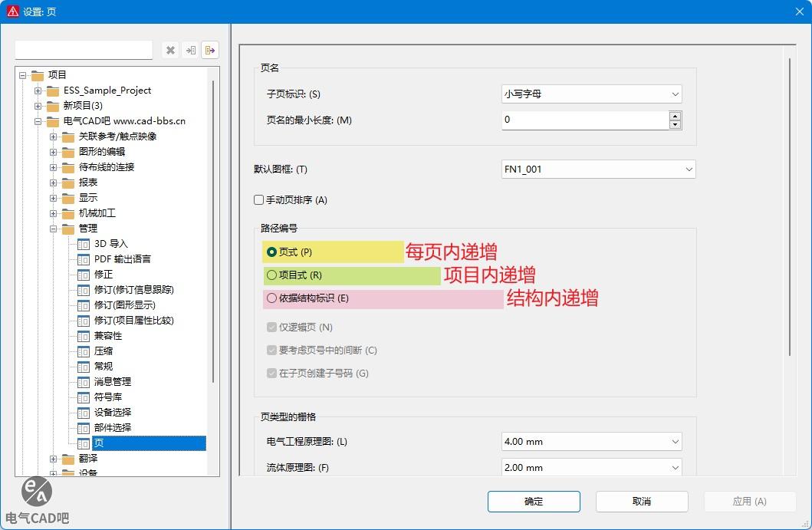Click the 应用 (A) button
This screenshot has height=530, width=812.
(x=749, y=502)
